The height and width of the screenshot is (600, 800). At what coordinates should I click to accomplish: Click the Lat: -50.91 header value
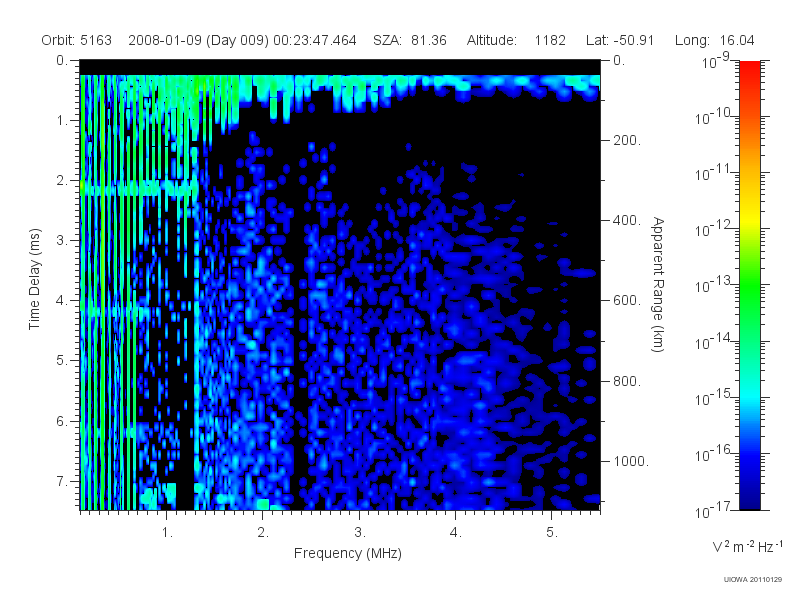[620, 40]
